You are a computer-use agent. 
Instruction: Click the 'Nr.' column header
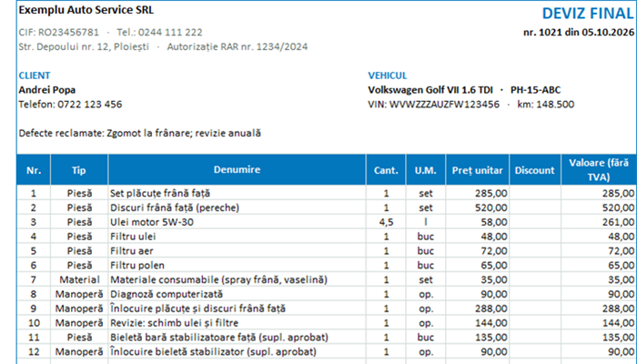coord(34,170)
